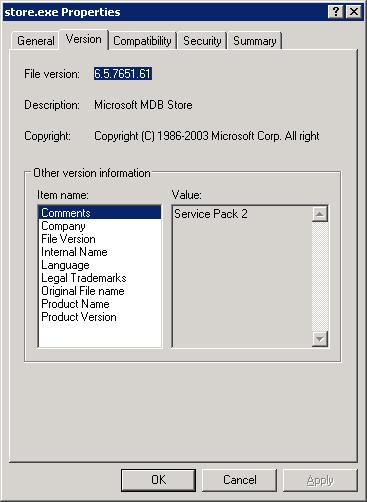Select File Version in the item list
The image size is (367, 502).
tap(100, 239)
